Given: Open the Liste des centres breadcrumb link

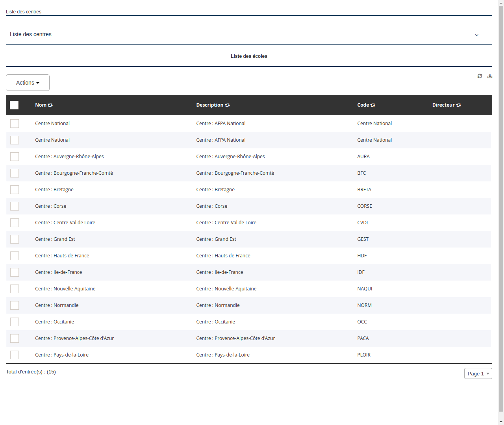Looking at the screenshot, I should click(x=23, y=12).
